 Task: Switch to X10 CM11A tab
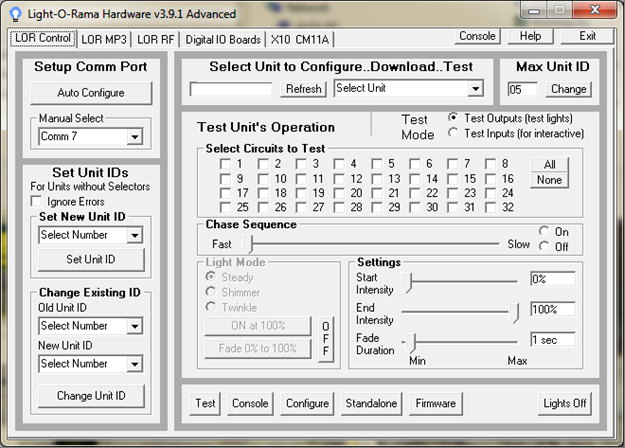coord(300,39)
